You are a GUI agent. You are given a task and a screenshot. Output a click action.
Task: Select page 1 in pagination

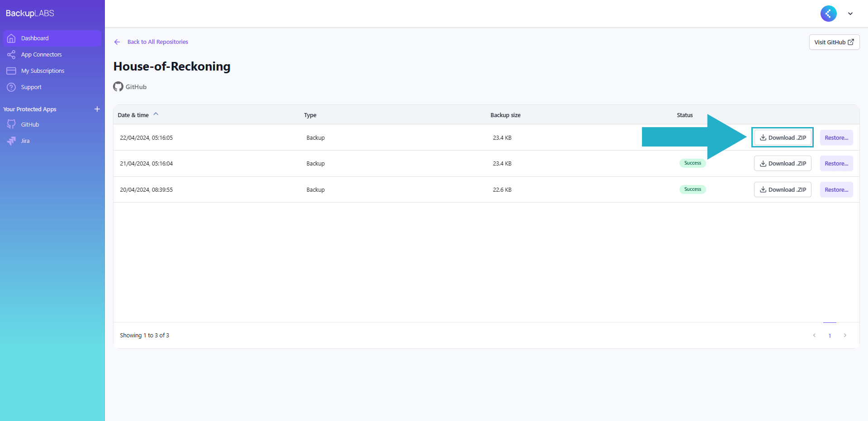(x=830, y=336)
